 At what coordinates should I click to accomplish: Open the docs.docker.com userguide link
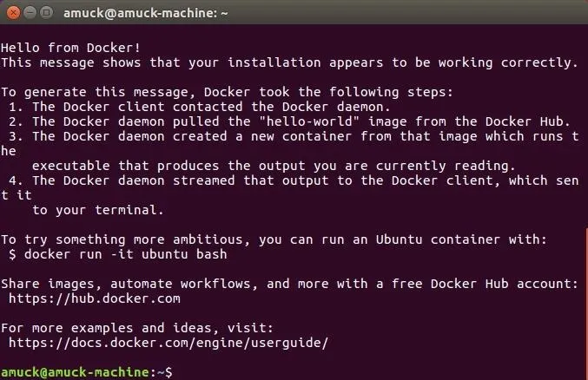tap(168, 343)
